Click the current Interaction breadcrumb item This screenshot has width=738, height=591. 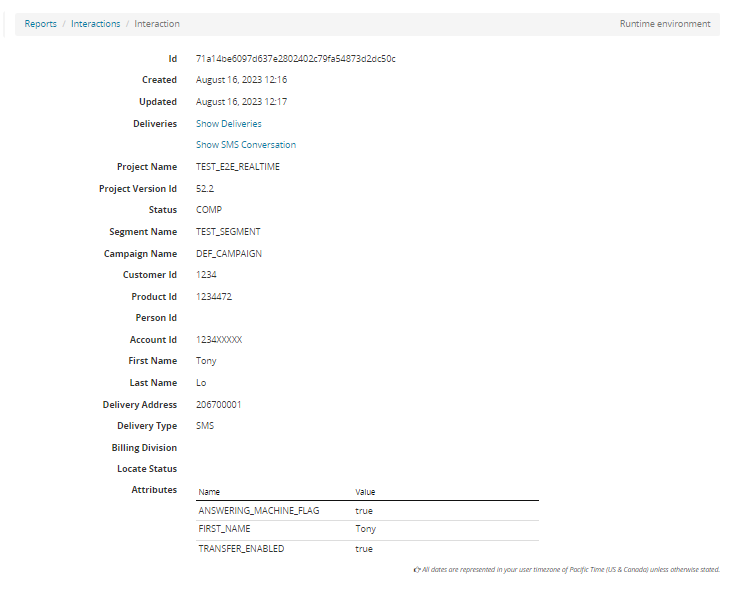tap(157, 24)
